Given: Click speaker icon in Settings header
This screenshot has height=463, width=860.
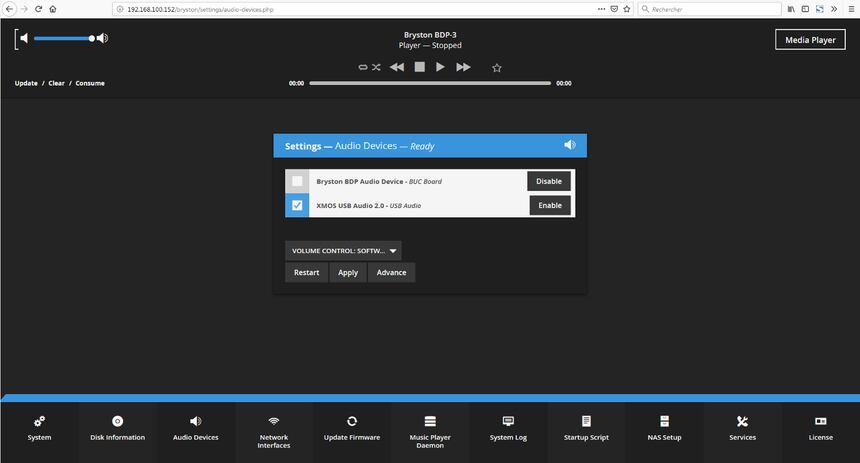Looking at the screenshot, I should 570,145.
